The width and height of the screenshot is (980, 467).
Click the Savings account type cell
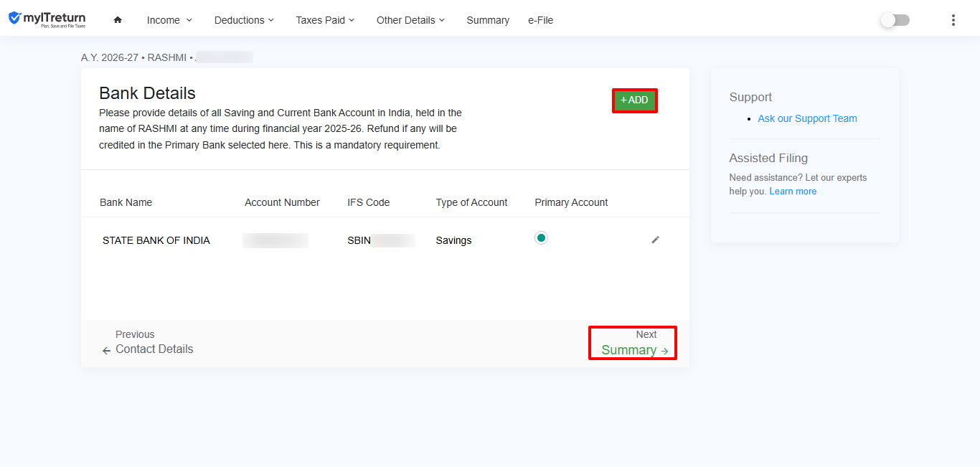453,240
